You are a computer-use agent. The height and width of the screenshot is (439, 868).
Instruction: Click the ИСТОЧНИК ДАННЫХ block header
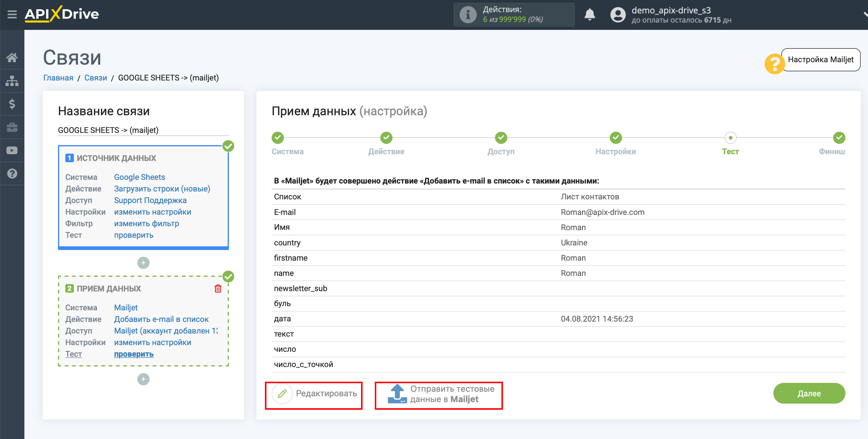pos(116,158)
